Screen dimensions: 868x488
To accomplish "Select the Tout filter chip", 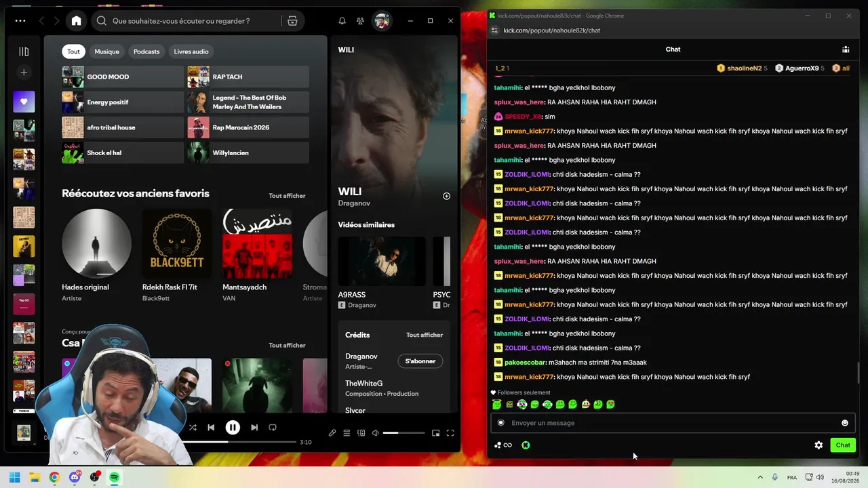I will pyautogui.click(x=73, y=52).
